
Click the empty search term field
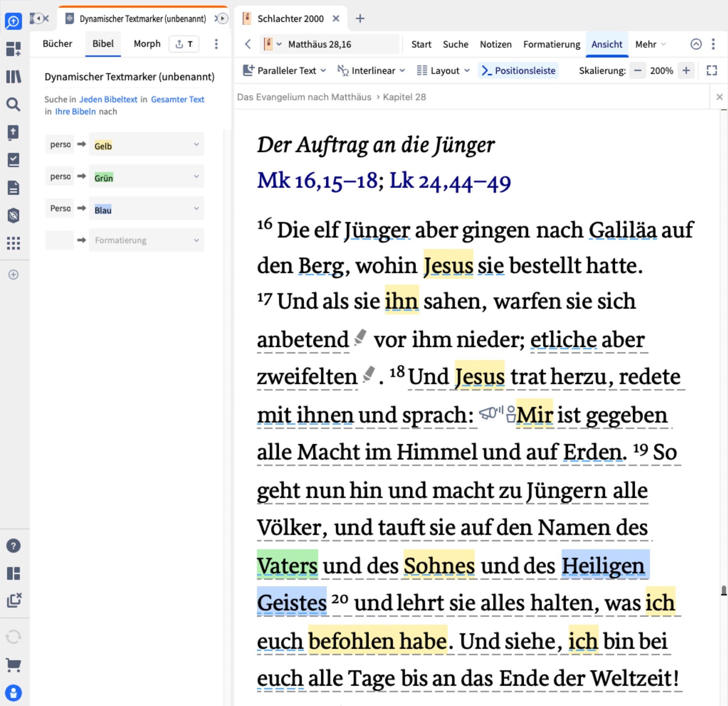(x=60, y=240)
